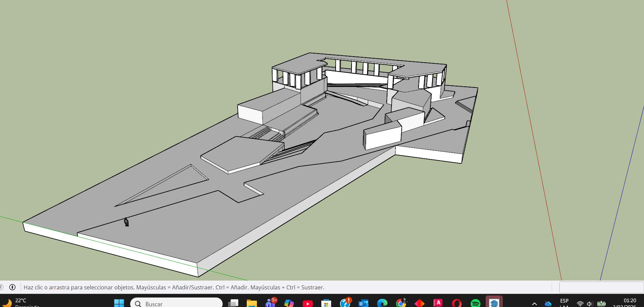Viewport: 644px width, 307px height.
Task: Open YouTube app from the taskbar
Action: [x=307, y=303]
